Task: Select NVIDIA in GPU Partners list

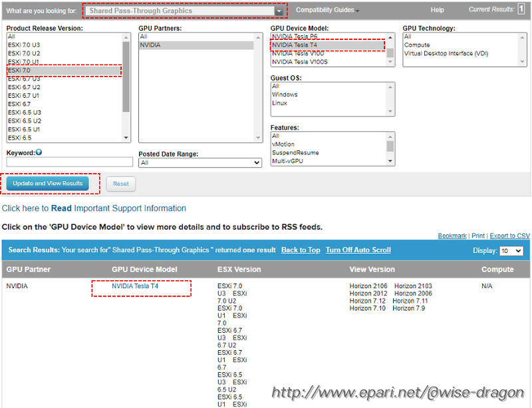Action: click(196, 45)
